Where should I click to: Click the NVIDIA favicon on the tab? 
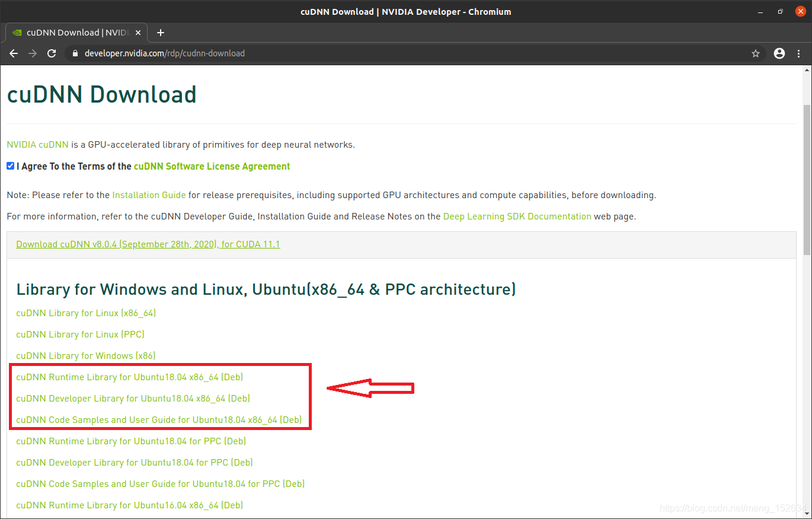tap(17, 33)
